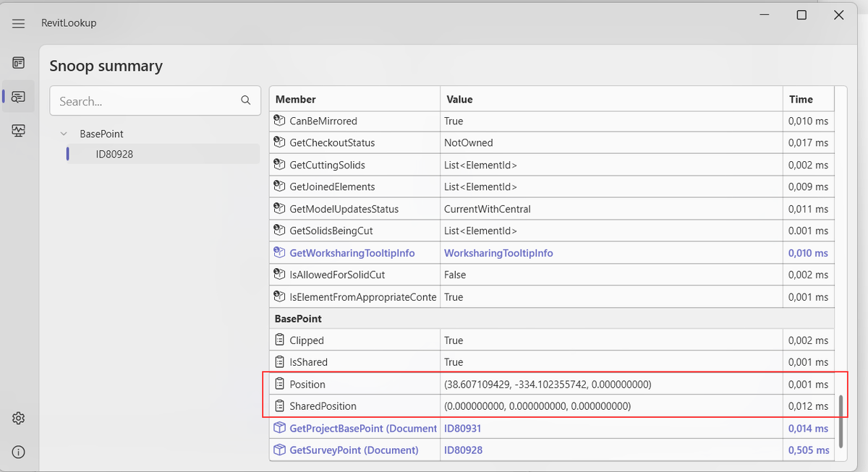868x472 pixels.
Task: Open value ID80928 in the table
Action: [463, 450]
